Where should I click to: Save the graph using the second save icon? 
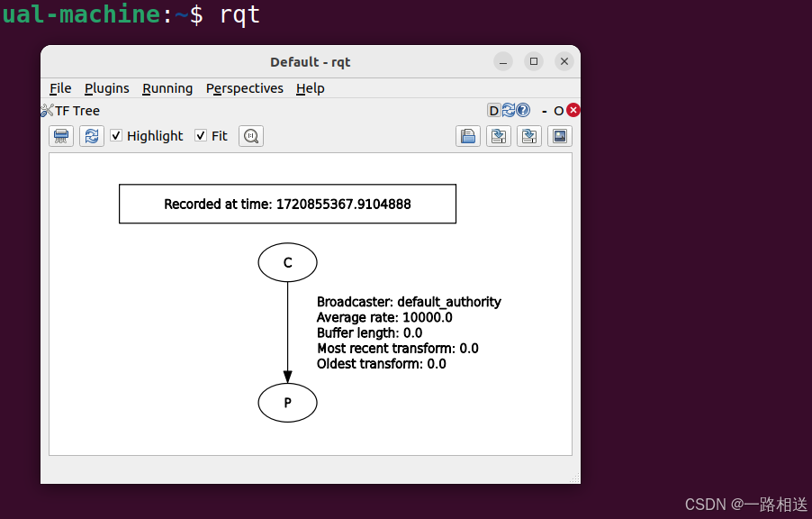coord(529,136)
